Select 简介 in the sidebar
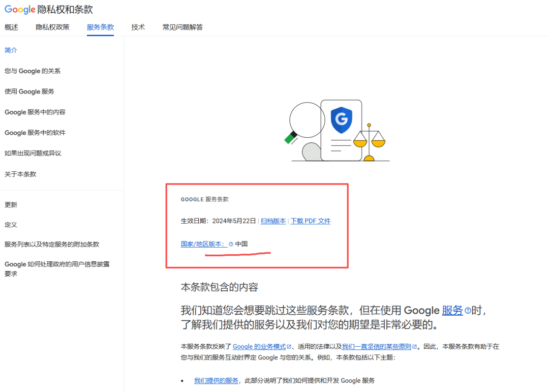The width and height of the screenshot is (549, 392). point(11,50)
